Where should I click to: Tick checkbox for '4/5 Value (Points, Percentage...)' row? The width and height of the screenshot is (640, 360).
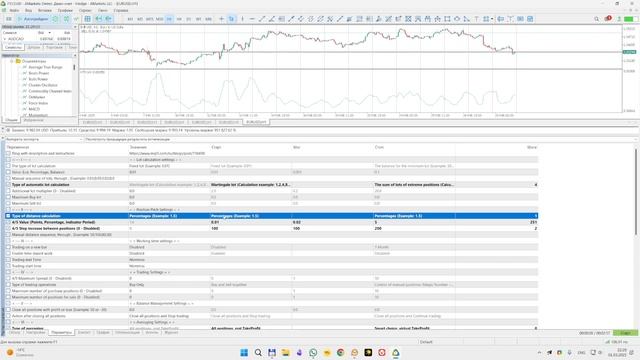8,222
